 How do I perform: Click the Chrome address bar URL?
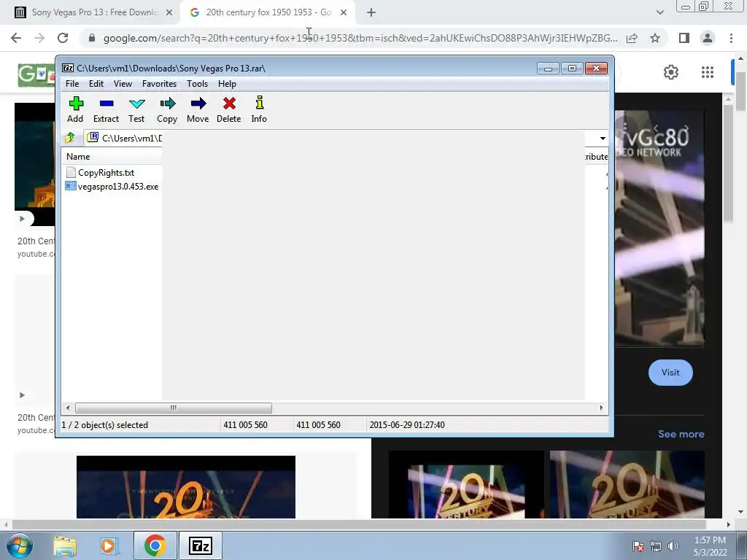pos(360,38)
